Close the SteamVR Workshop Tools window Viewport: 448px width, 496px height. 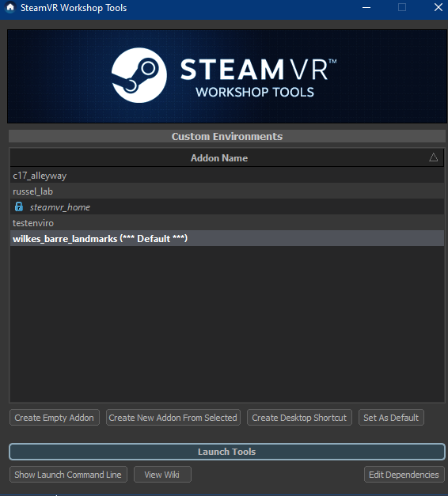tap(439, 8)
